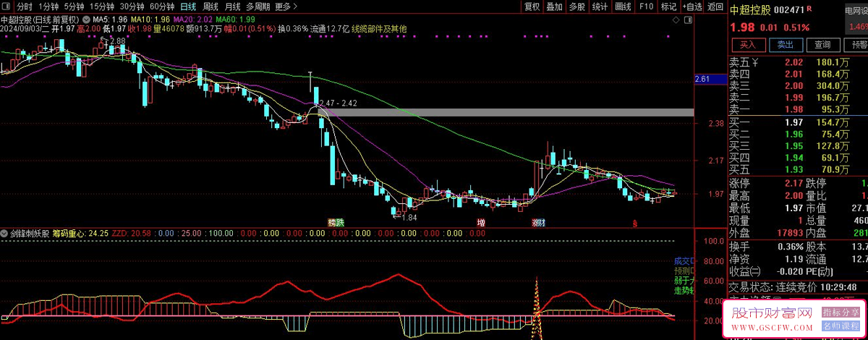Select the 月线 monthly tab
This screenshot has width=868, height=340.
[232, 7]
